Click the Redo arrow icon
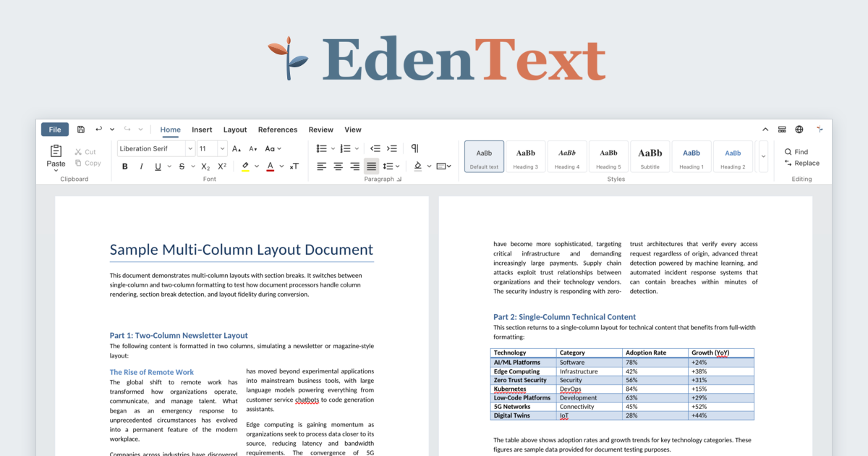 127,130
